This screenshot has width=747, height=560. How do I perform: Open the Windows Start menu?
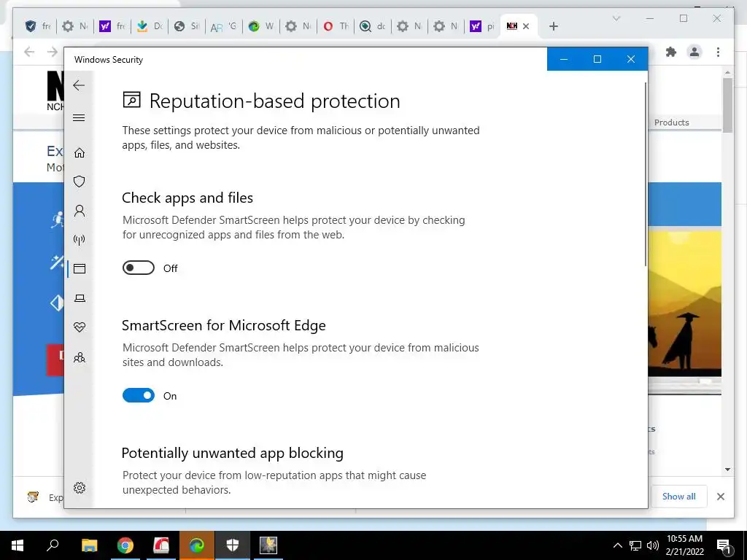point(18,545)
